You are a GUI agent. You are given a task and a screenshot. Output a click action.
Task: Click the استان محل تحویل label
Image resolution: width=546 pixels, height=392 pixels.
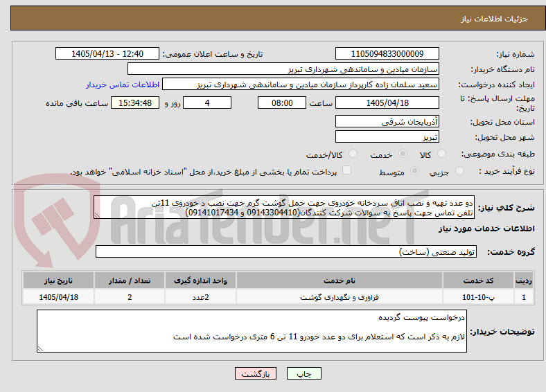(503, 122)
